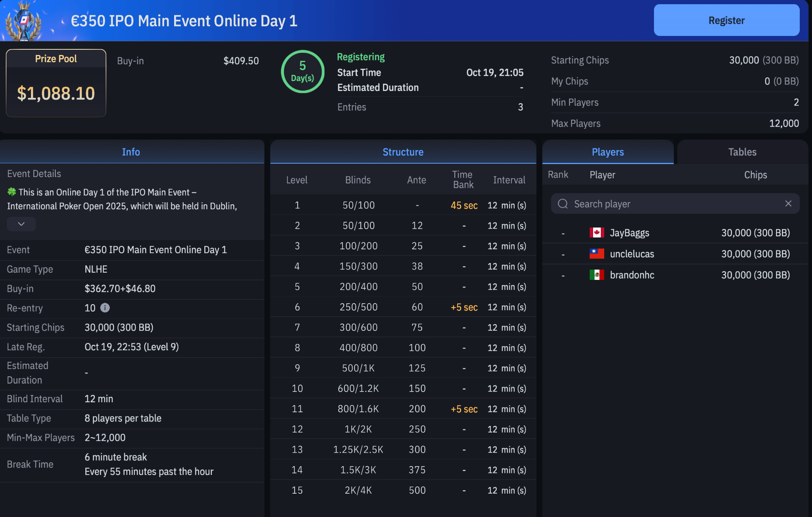Click the search magnifier icon
The image size is (812, 517).
(563, 204)
